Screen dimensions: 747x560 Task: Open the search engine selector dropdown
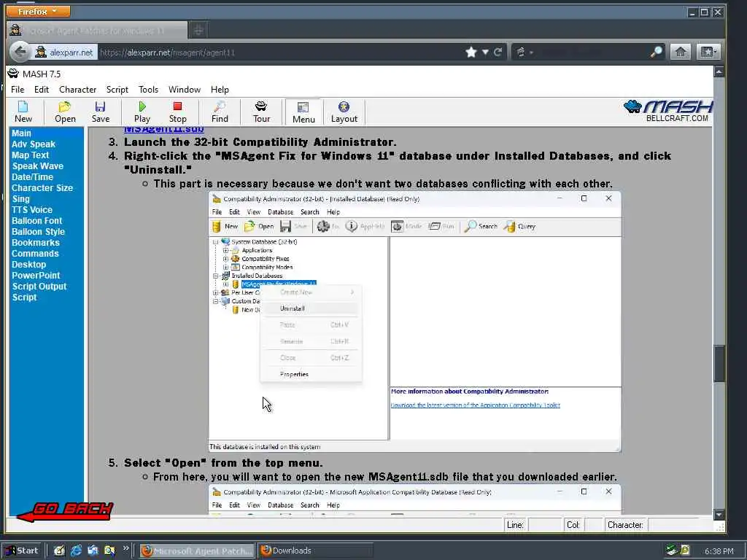pyautogui.click(x=524, y=52)
